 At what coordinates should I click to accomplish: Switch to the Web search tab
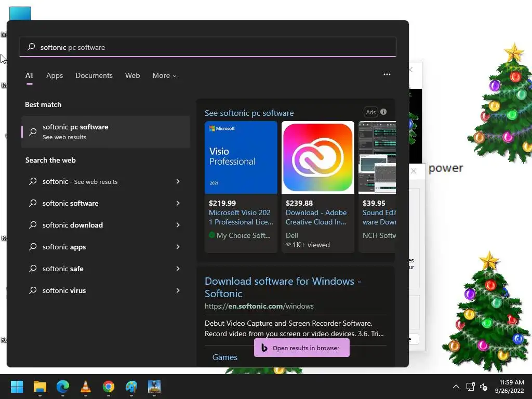pos(132,76)
